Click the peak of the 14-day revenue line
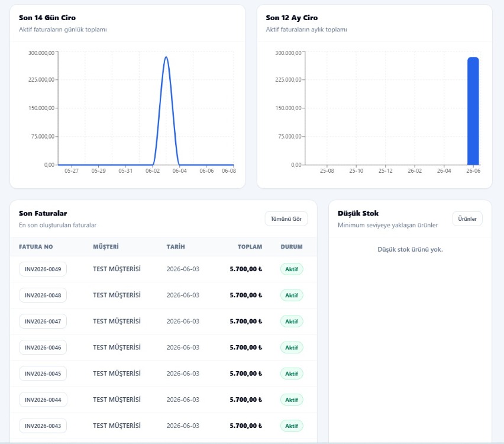 166,57
